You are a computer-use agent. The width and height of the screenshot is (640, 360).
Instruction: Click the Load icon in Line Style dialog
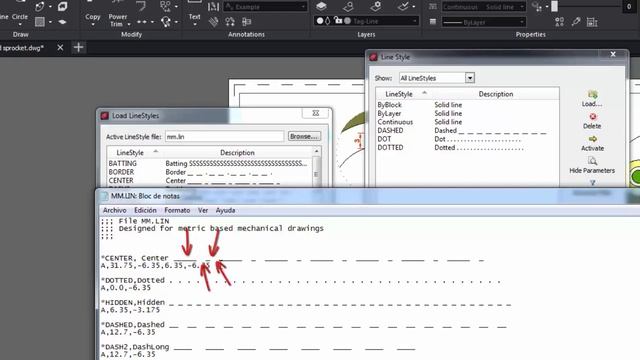[593, 95]
